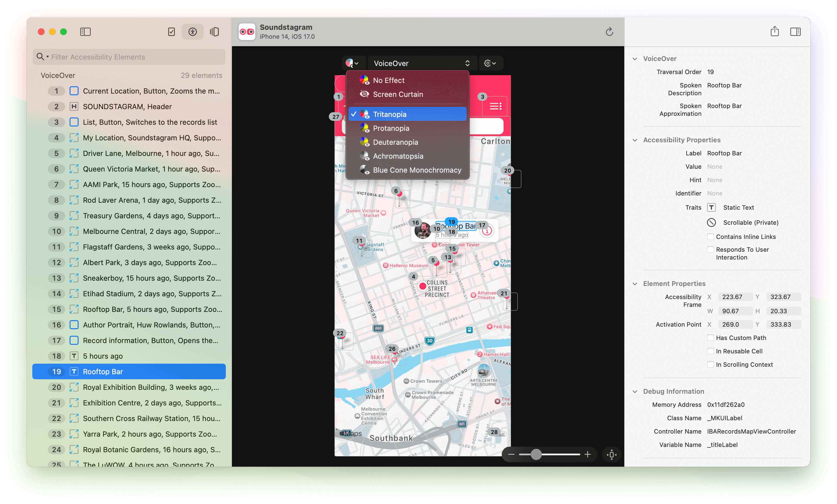Select Royal Botanic Gardens row
Image resolution: width=837 pixels, height=504 pixels.
(129, 450)
